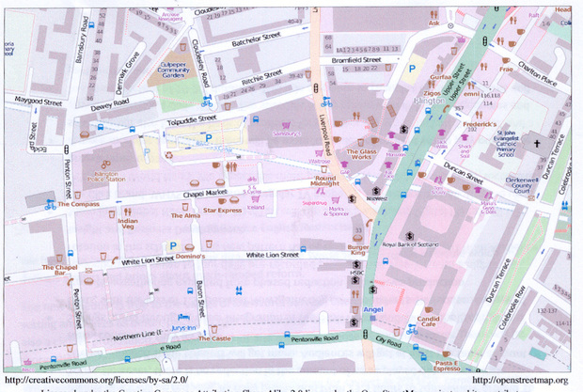
Task: Select the restaurant icon above Indian Veg
Action: pos(128,212)
